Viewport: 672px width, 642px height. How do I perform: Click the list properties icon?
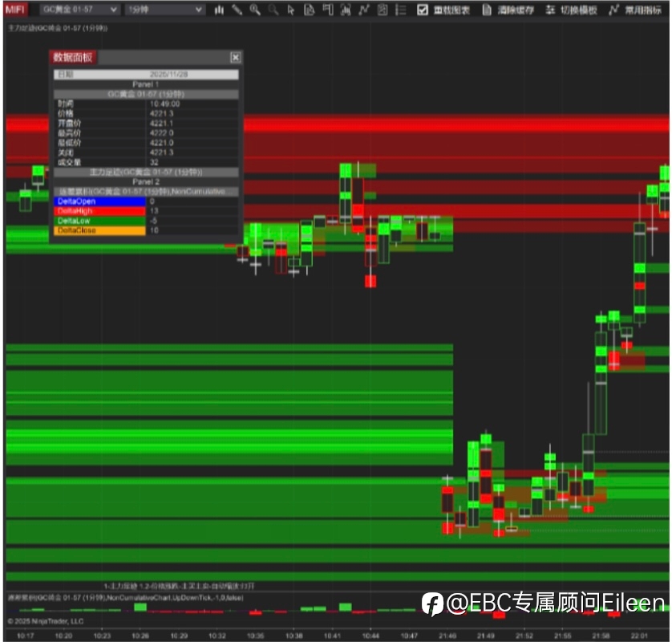point(401,10)
